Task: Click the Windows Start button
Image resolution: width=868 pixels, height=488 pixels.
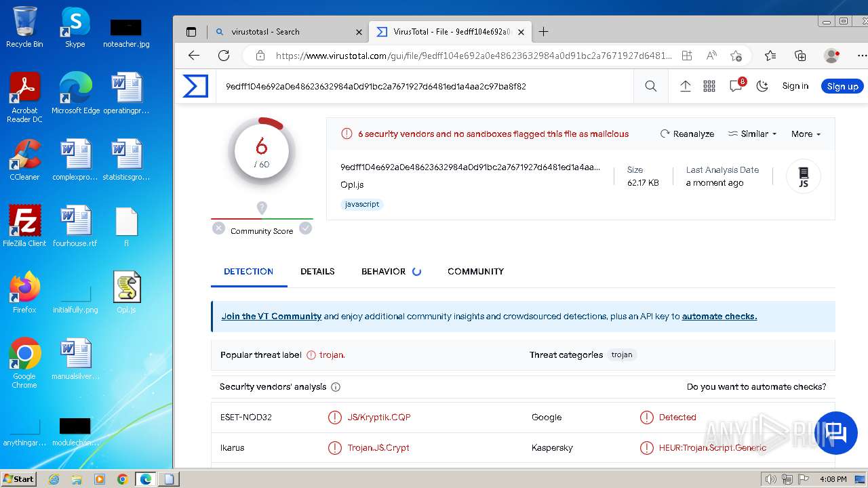Action: (x=19, y=479)
